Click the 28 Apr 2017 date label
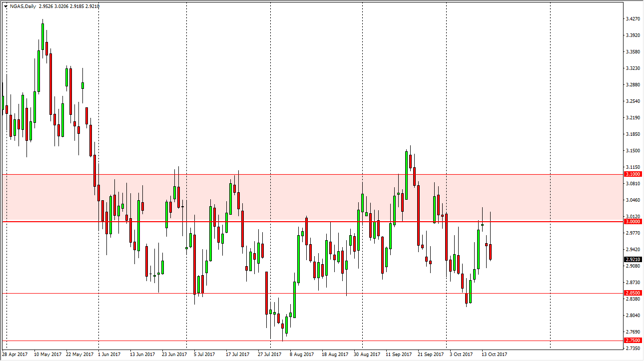 click(15, 354)
